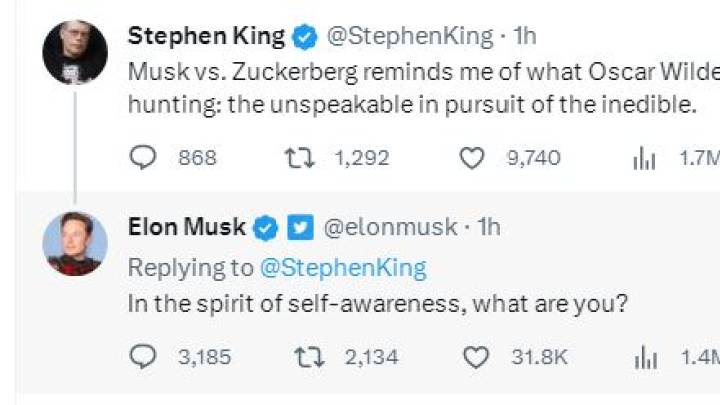720x405 pixels.
Task: Retweet Stephen King's tweet
Action: coord(299,158)
